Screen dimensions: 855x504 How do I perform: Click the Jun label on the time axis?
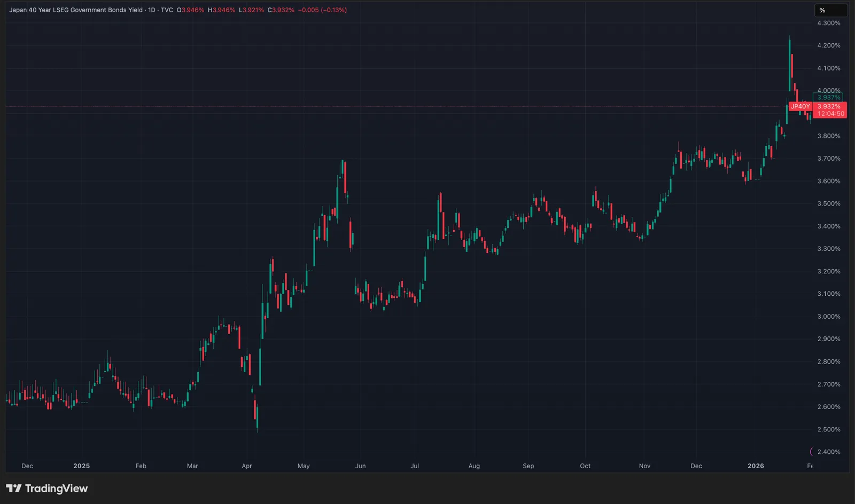point(361,466)
